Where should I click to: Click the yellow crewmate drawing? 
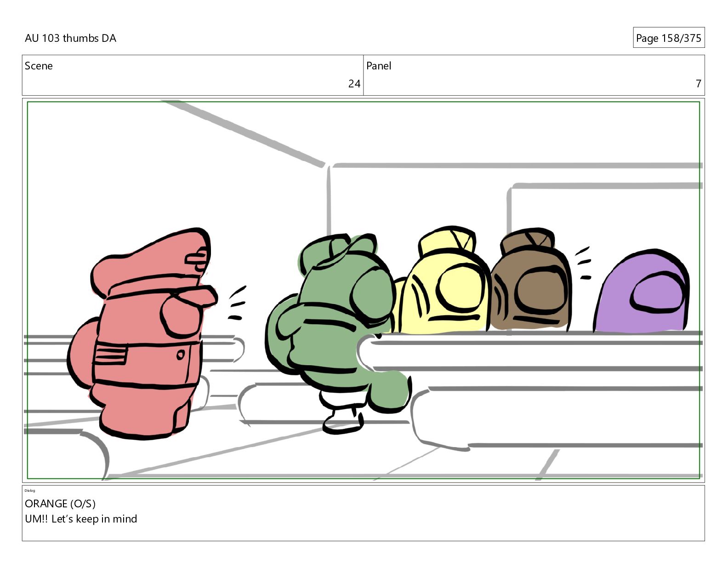tap(442, 281)
